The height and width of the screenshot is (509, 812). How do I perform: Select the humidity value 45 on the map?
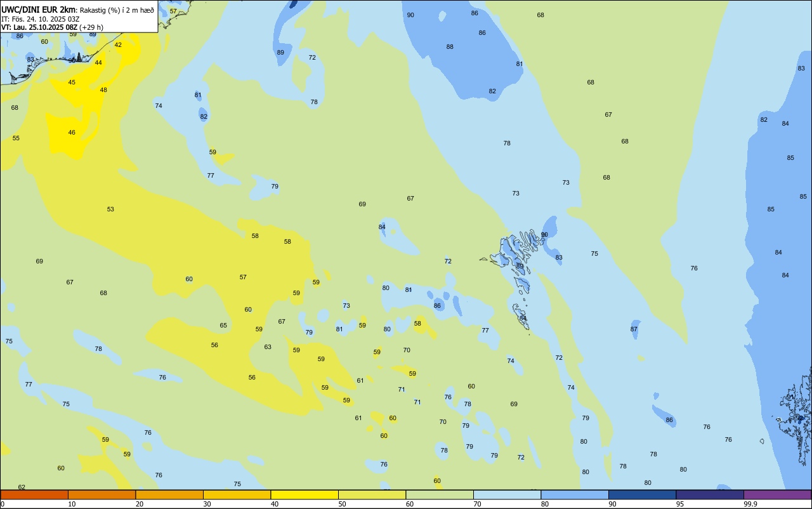tap(72, 82)
